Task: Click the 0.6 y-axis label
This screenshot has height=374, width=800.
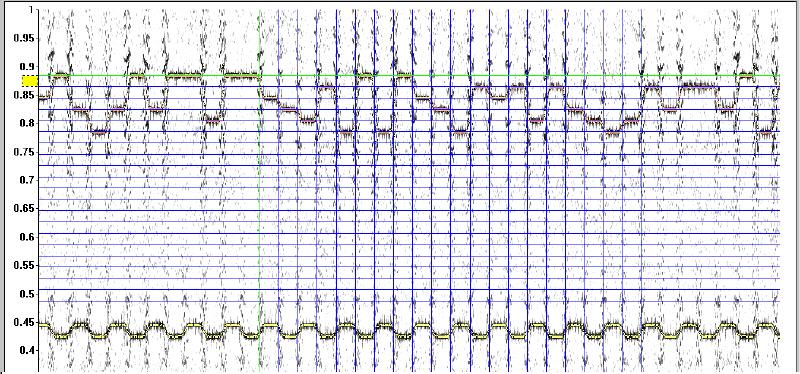Action: tap(28, 237)
